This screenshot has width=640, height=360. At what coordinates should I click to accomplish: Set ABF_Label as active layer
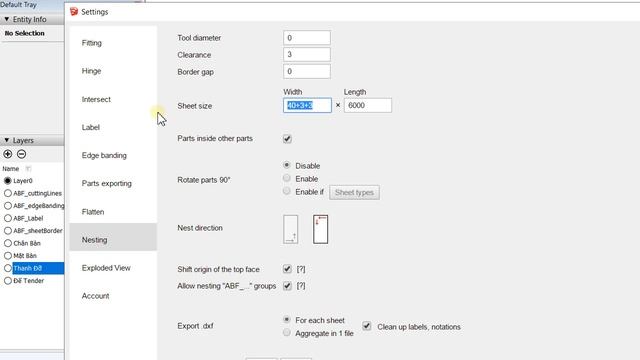coord(7,218)
